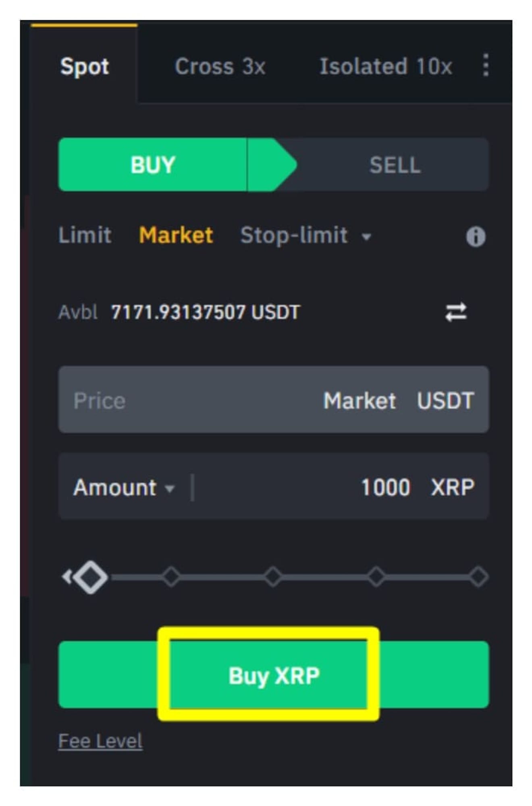The width and height of the screenshot is (532, 806).
Task: Set the amount slider to 25%
Action: 171,577
